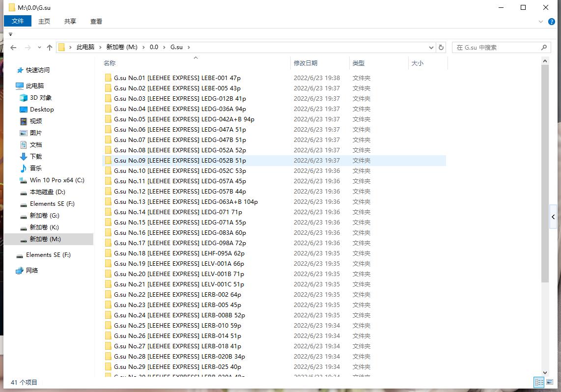Click folder icon of G.su No.16 LEDG-083A
This screenshot has height=392, width=561.
pos(108,232)
